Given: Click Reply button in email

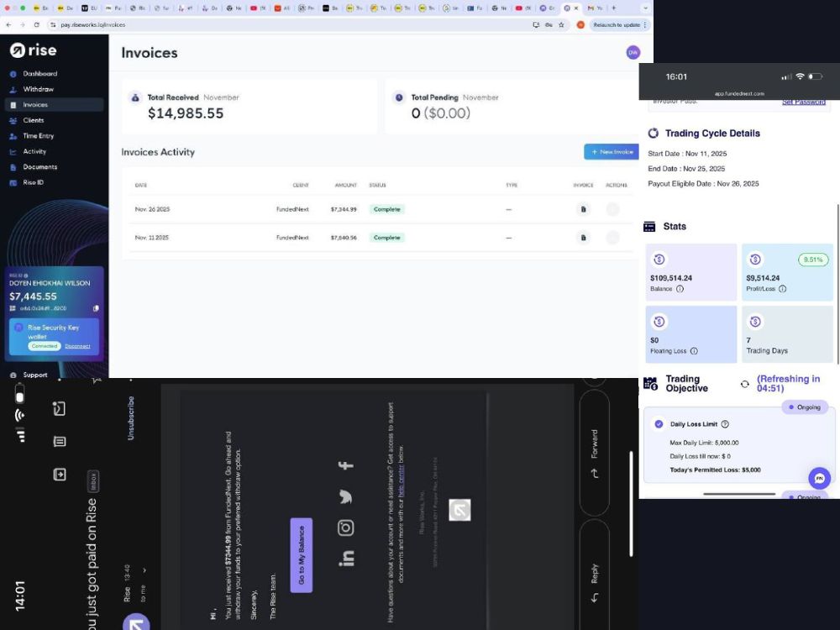Looking at the screenshot, I should (595, 583).
